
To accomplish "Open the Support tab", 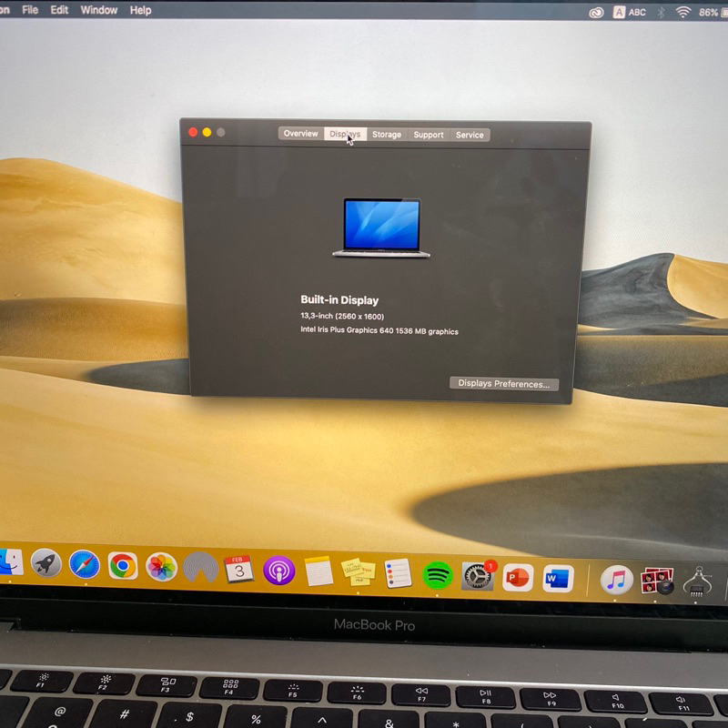I will click(429, 135).
